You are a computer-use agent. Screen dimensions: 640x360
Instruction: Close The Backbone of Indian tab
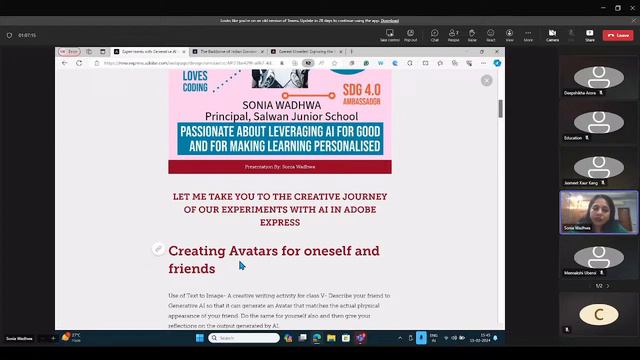point(262,52)
